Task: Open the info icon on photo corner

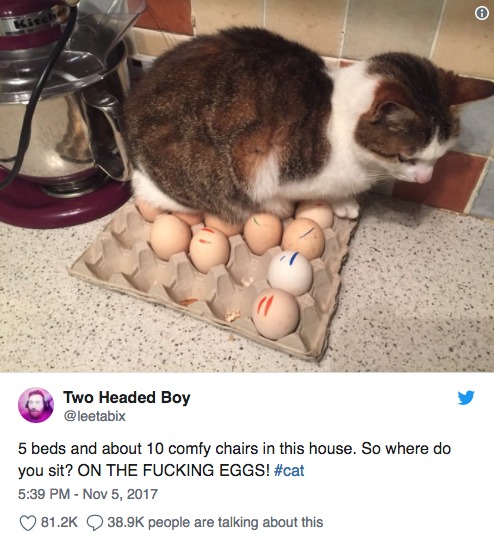Action: tap(482, 13)
